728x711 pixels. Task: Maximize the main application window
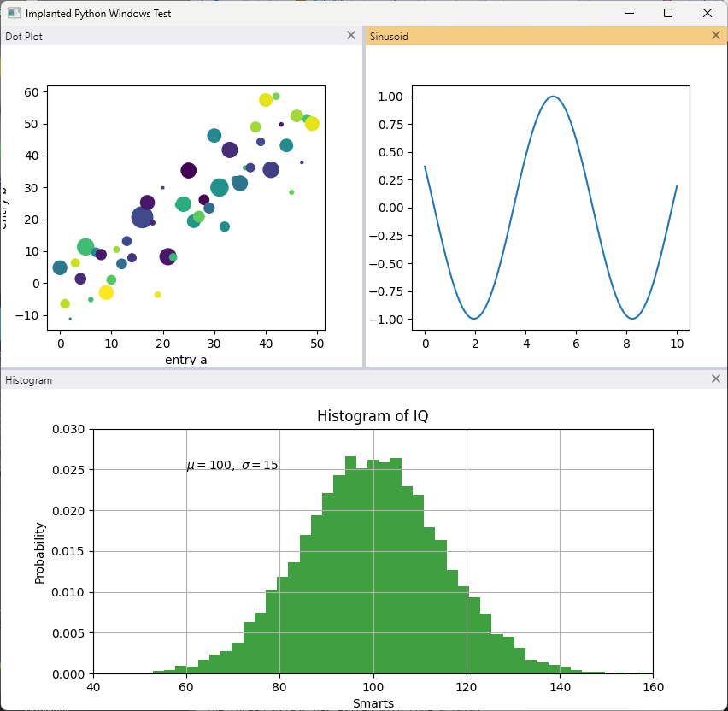point(668,13)
